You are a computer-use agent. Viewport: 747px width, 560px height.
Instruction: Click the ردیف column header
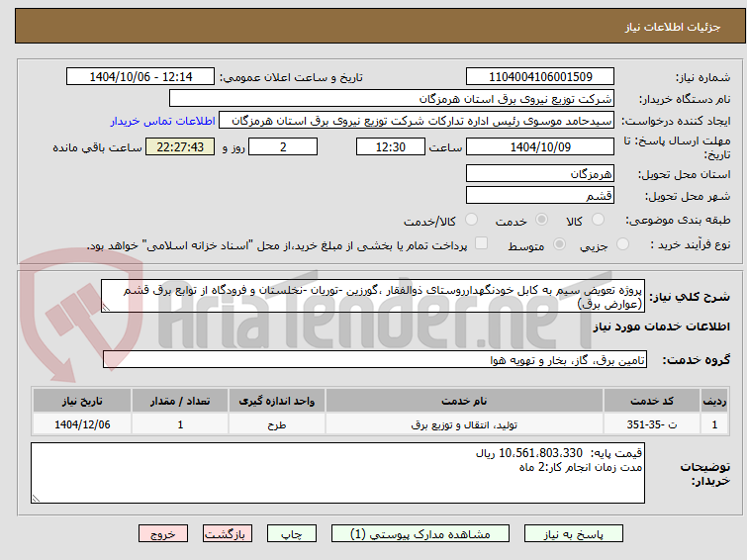tap(714, 401)
